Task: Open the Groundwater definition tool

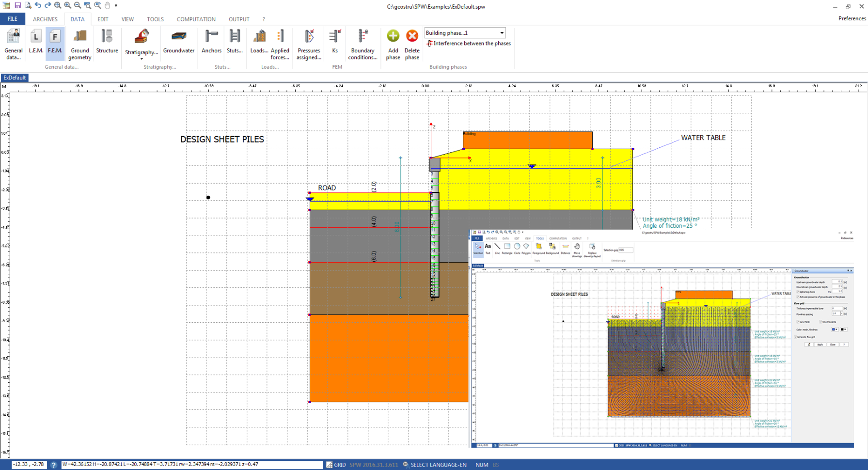Action: 178,43
